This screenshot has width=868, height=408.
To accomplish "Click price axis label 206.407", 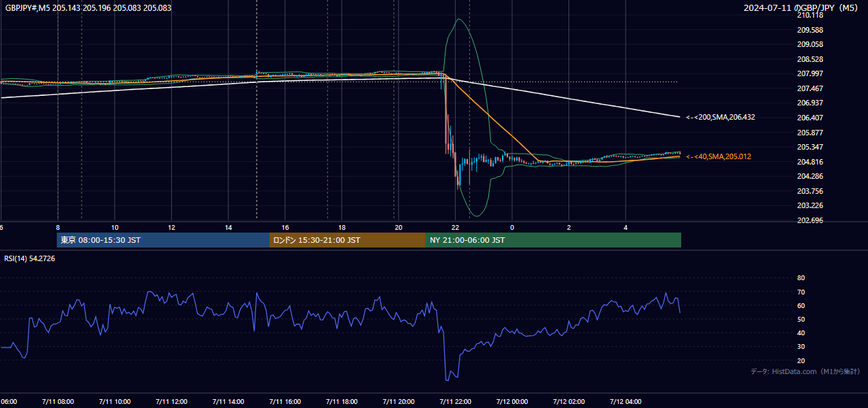I will click(x=810, y=118).
